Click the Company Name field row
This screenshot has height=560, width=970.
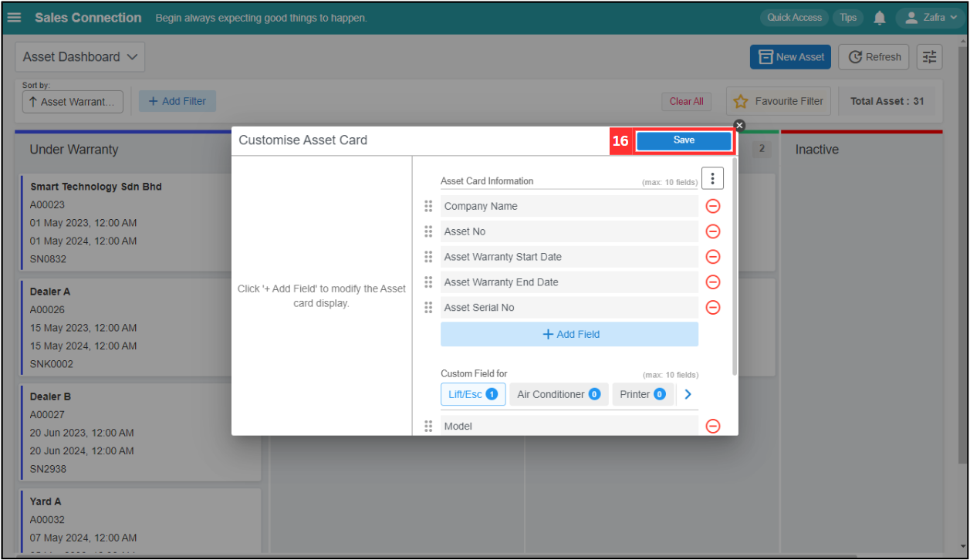tap(569, 206)
